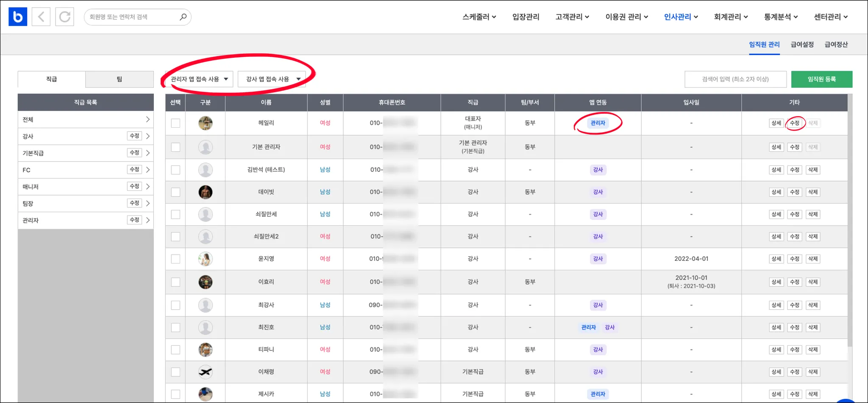868x403 pixels.
Task: Expand the 고객관리 menu
Action: coord(572,17)
